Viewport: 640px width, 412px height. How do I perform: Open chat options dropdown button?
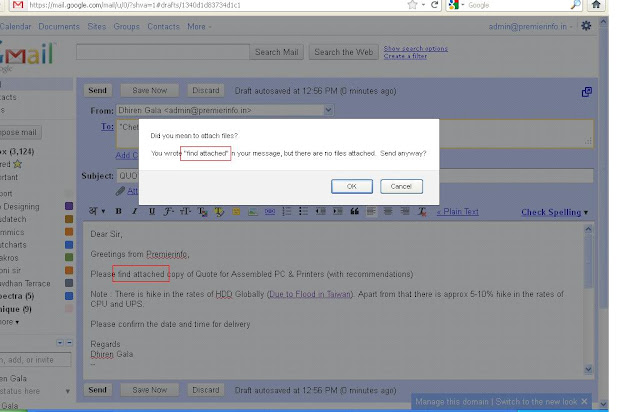[x=60, y=343]
